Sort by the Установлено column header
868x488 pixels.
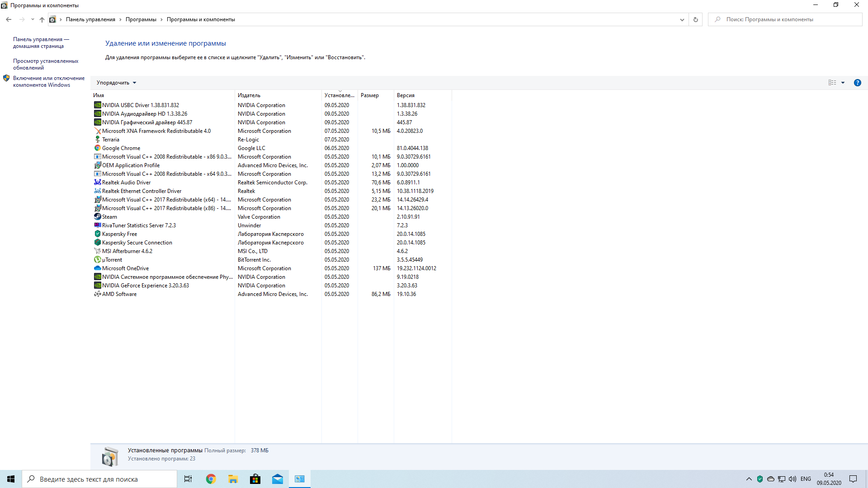coord(340,95)
